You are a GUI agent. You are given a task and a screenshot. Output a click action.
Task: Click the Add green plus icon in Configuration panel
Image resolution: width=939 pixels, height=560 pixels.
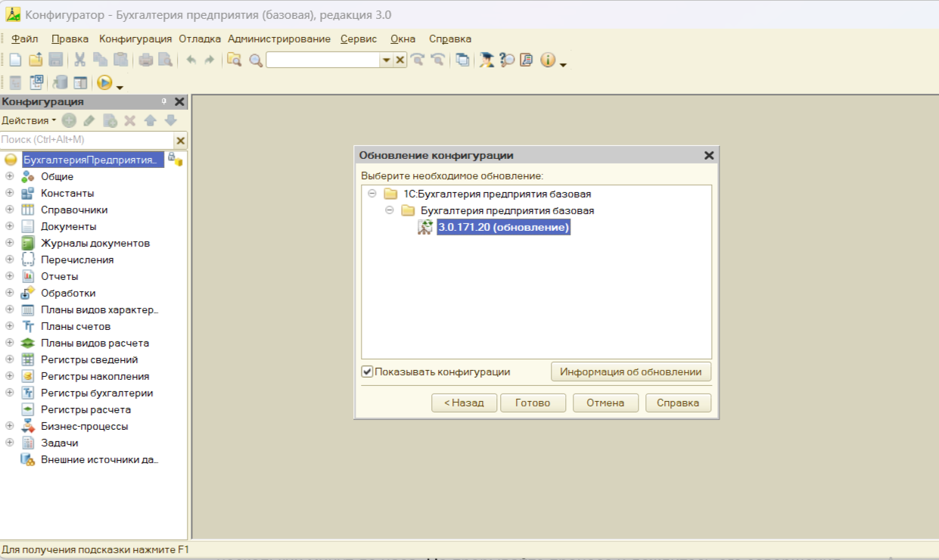point(69,120)
